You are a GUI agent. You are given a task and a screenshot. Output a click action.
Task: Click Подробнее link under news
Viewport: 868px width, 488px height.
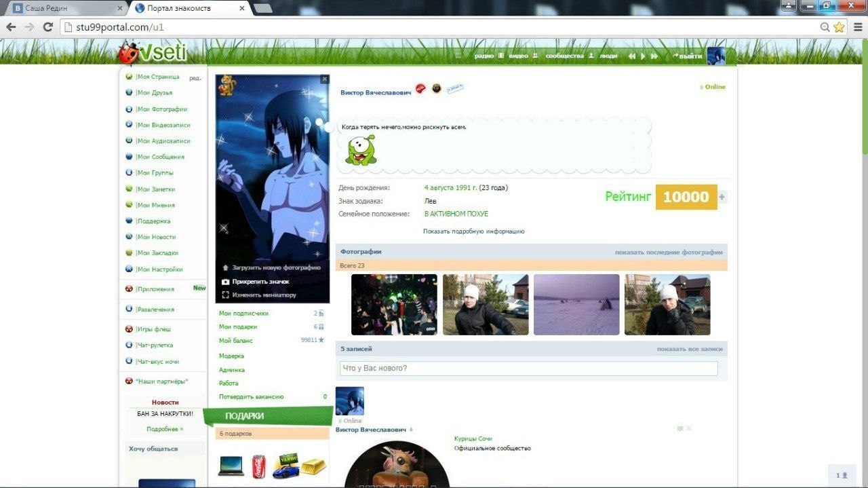point(165,429)
